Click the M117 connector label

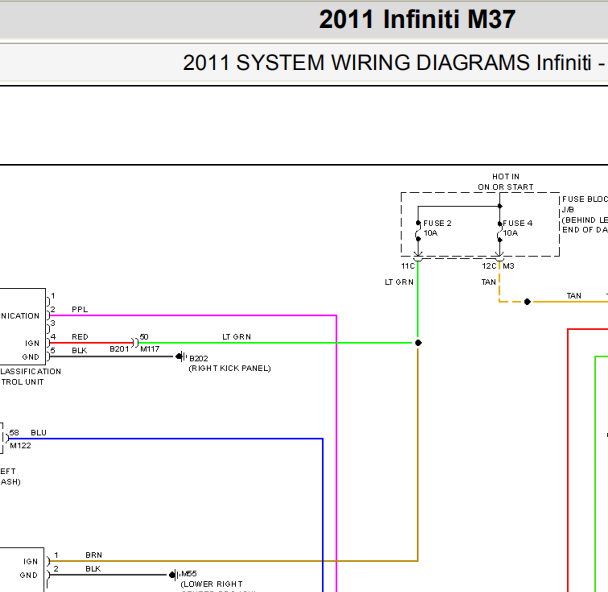tap(150, 349)
